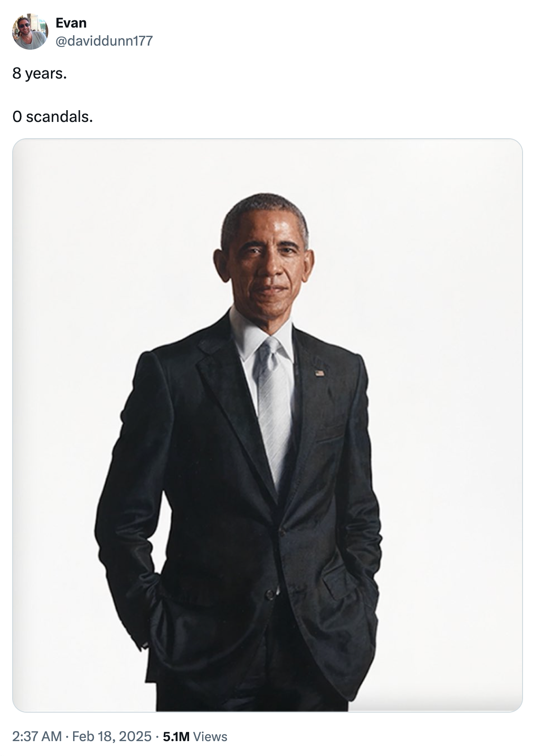Image resolution: width=537 pixels, height=756 pixels.
Task: Click the "2:37 AM" timestamp
Action: click(x=37, y=737)
